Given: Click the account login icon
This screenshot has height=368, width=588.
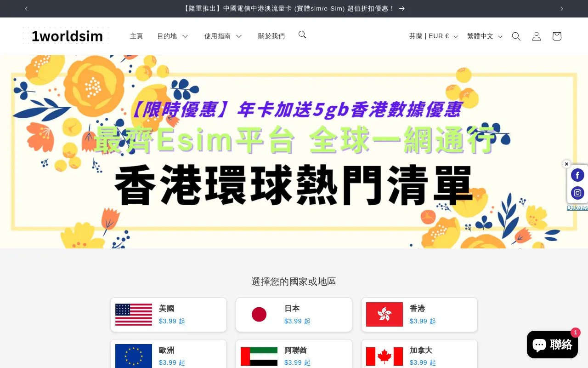Looking at the screenshot, I should 536,36.
